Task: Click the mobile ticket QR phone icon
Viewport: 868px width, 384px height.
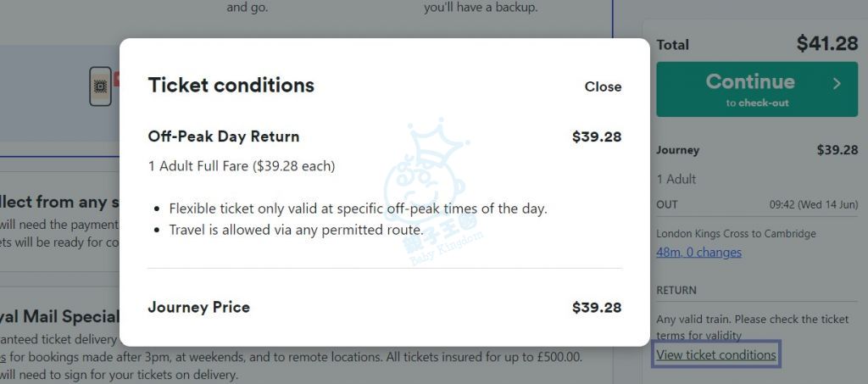Action: click(100, 86)
